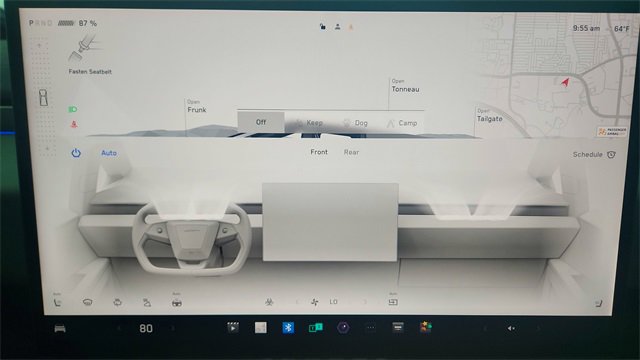Tap the door lock icon at the top

click(322, 27)
